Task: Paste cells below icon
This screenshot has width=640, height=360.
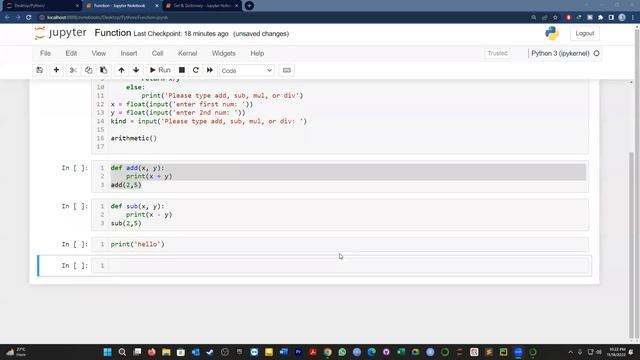Action: pos(104,70)
